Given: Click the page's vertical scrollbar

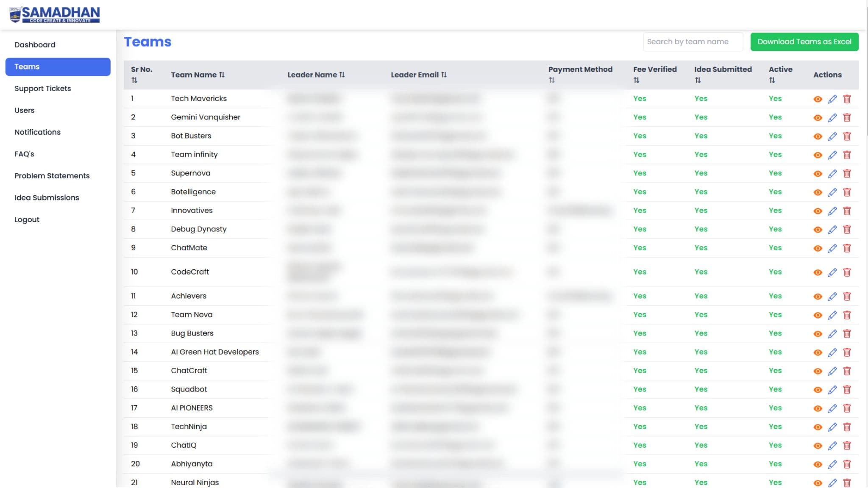Looking at the screenshot, I should (867, 72).
